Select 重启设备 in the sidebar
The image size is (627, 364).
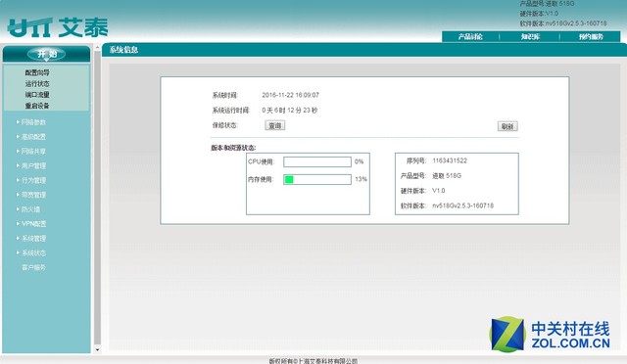coord(37,106)
